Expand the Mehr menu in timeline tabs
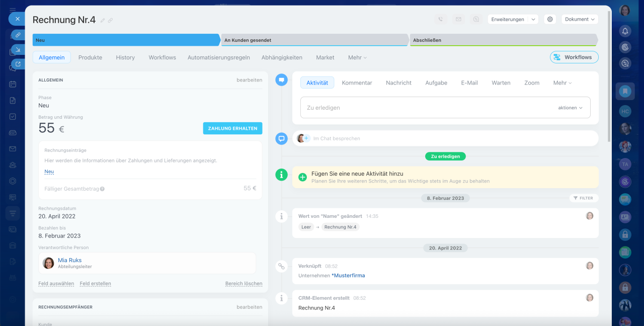 click(562, 83)
